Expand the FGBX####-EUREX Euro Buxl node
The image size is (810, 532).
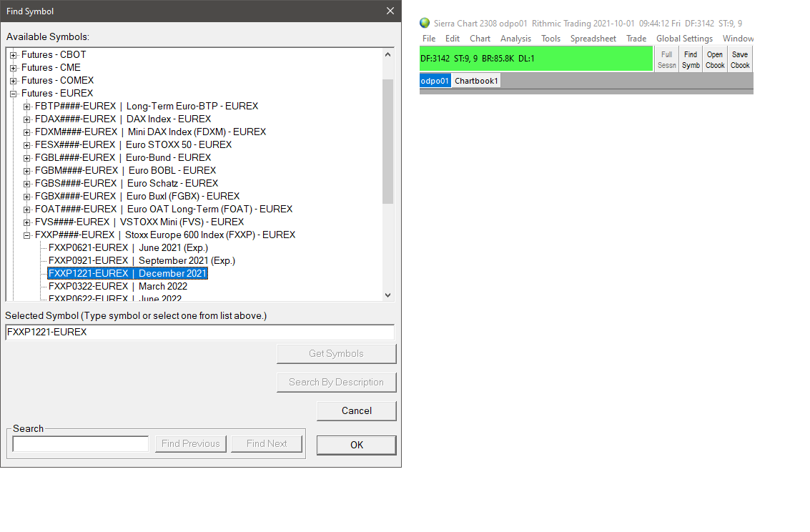click(x=27, y=197)
